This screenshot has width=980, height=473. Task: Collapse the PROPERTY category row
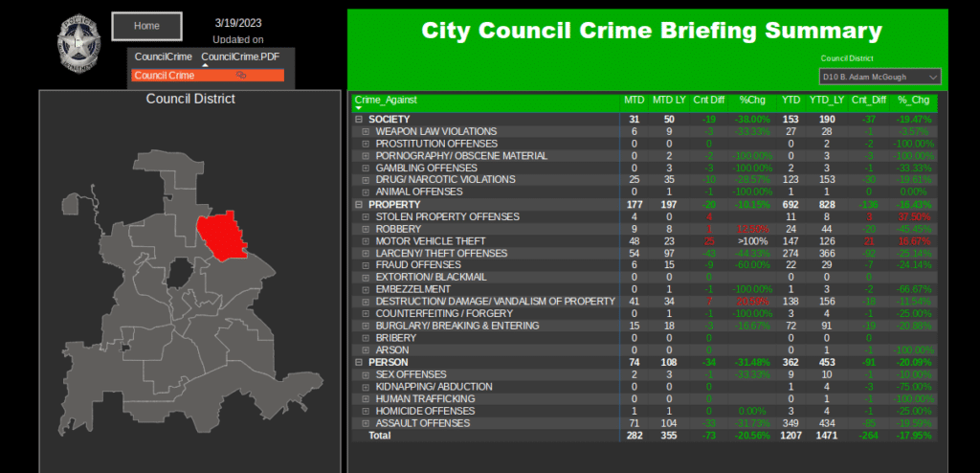359,204
